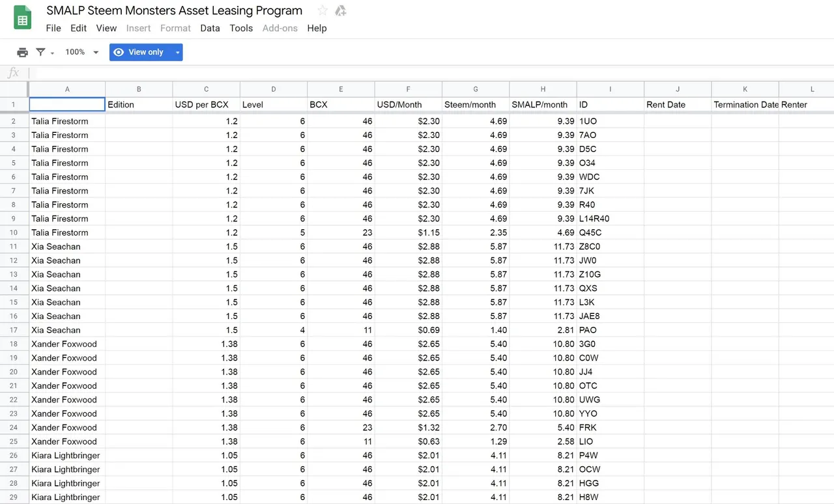Click the View only button
Image resolution: width=834 pixels, height=504 pixels.
pos(141,52)
